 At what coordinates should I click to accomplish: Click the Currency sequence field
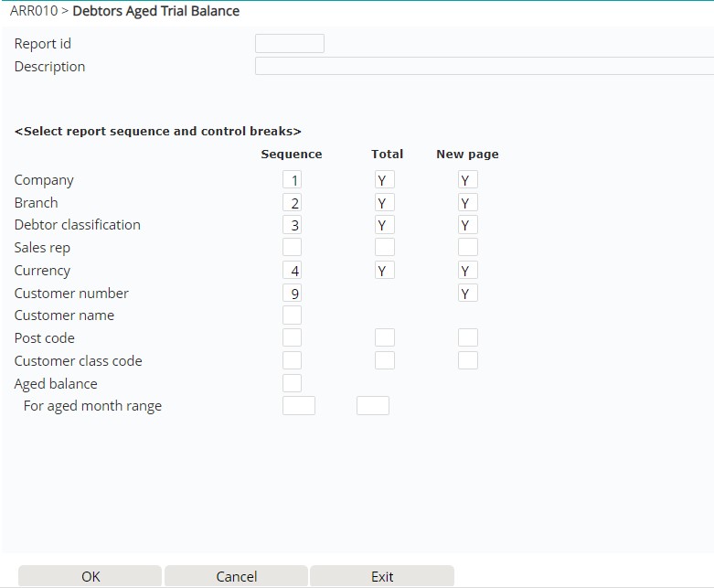point(292,271)
